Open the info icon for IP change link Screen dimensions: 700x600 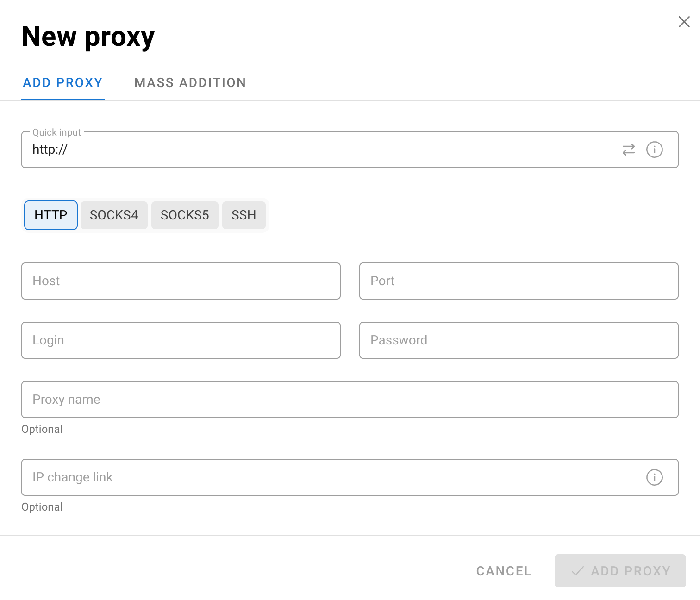(x=654, y=477)
